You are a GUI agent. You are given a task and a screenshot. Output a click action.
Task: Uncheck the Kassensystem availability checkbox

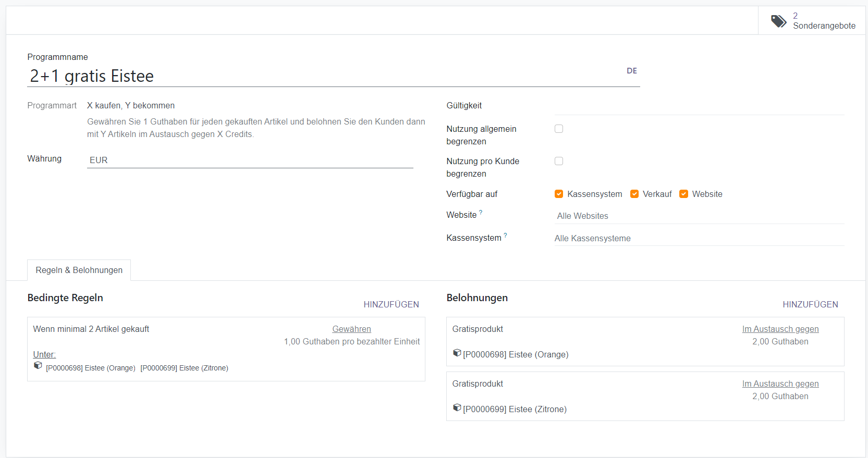click(x=559, y=194)
